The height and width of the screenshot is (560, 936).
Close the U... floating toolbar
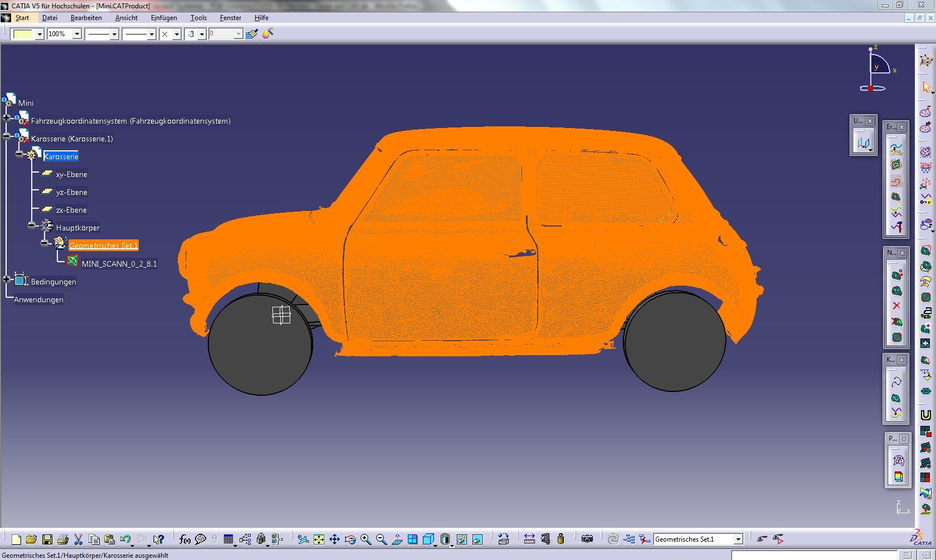tap(870, 121)
